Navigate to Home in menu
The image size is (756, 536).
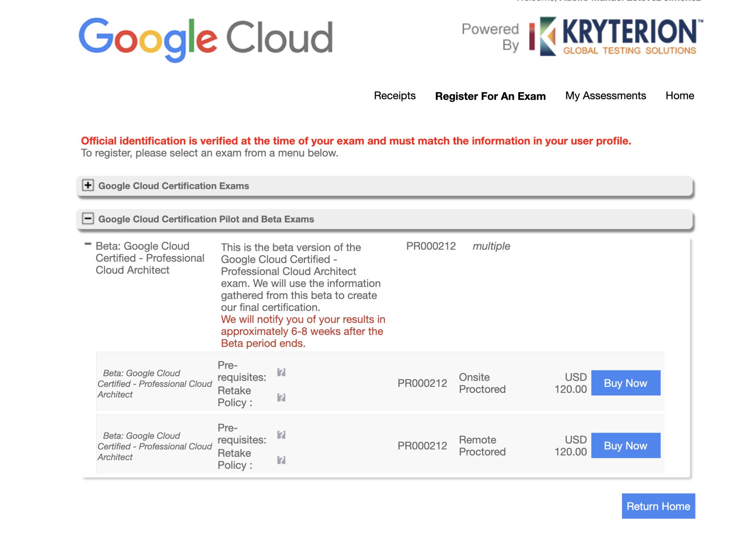pos(680,96)
